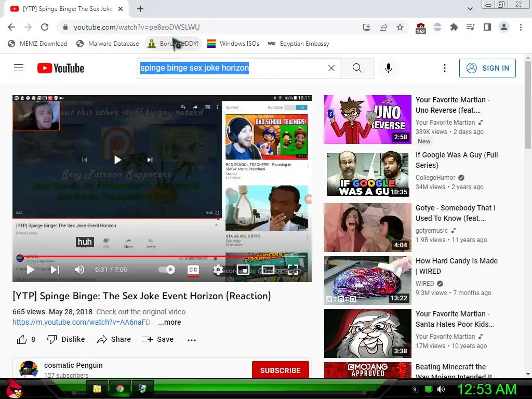Select the YTP Spinge Binge tab
532x399 pixels.
click(66, 9)
